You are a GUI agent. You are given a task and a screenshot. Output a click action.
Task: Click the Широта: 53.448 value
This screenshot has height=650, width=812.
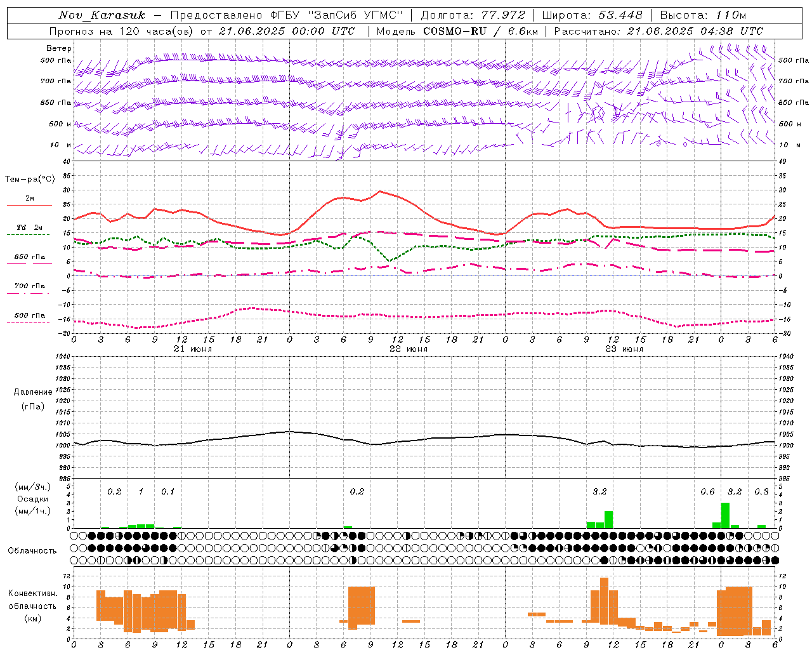tap(592, 15)
